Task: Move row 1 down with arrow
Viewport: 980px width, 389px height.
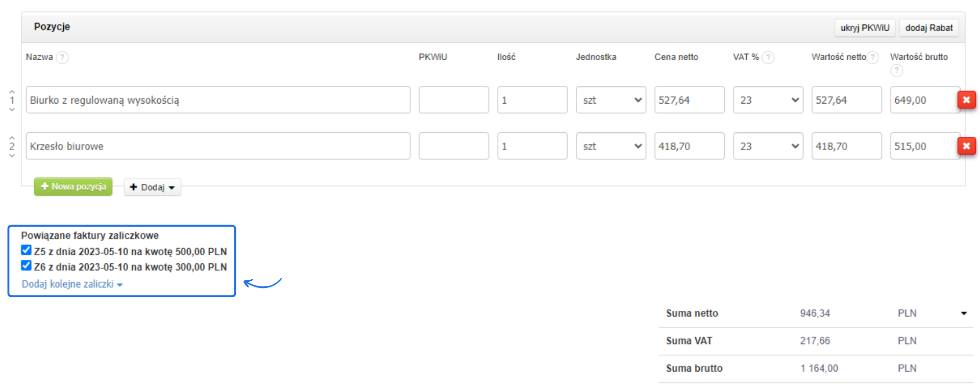Action: (12, 110)
